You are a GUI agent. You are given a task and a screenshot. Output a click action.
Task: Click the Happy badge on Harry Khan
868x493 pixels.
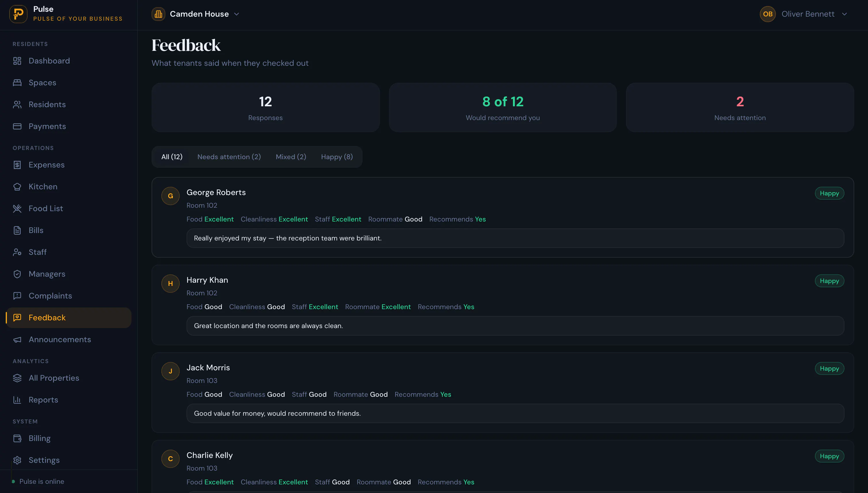[x=830, y=281]
